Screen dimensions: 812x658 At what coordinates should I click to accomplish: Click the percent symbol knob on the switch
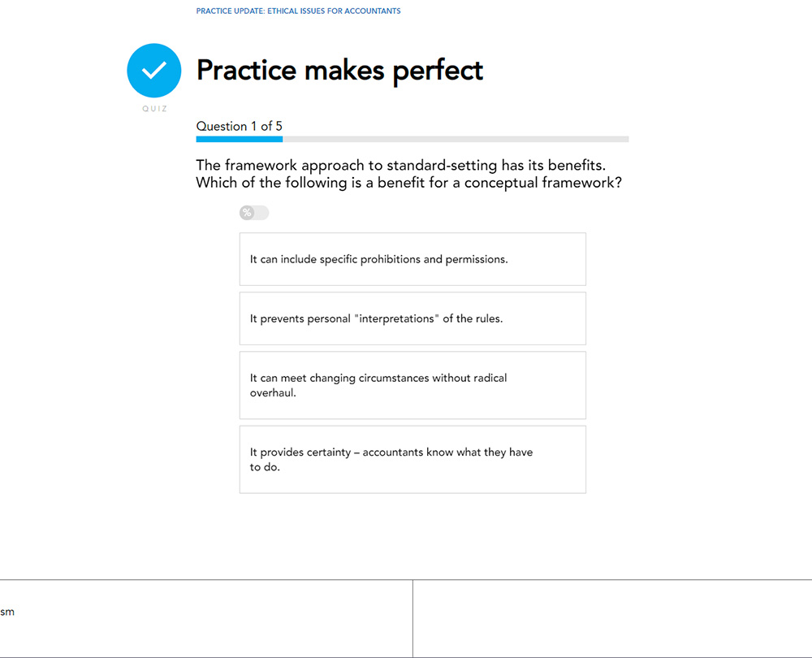[x=247, y=213]
